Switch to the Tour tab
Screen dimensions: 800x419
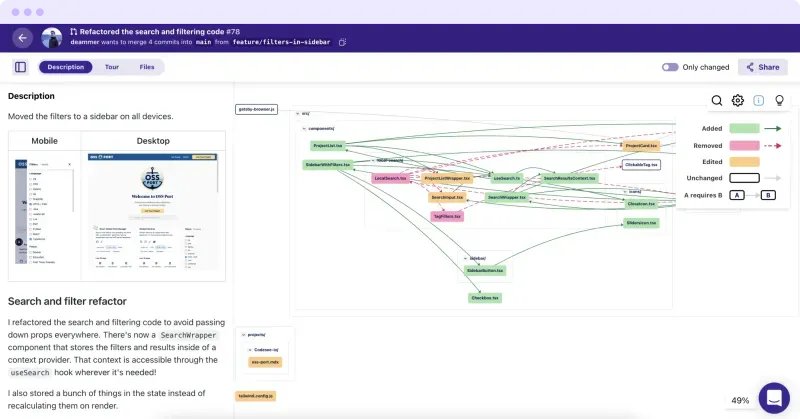click(x=112, y=67)
